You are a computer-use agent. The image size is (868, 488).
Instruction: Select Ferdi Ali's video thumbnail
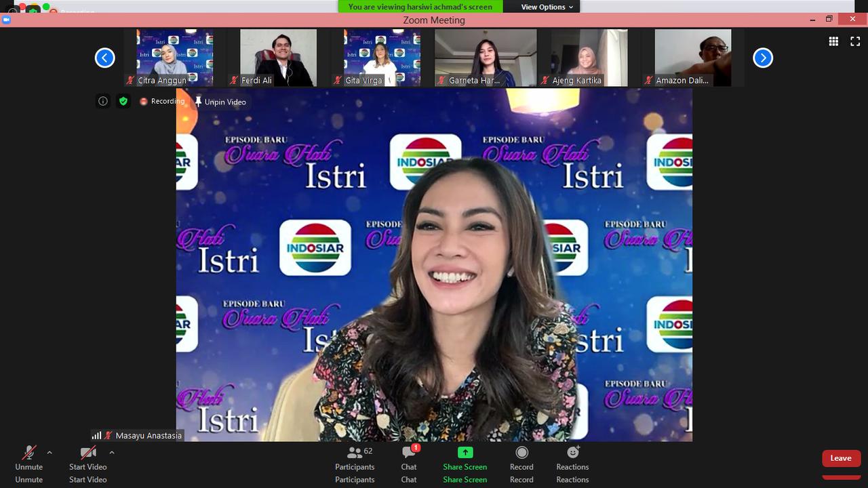pyautogui.click(x=278, y=58)
